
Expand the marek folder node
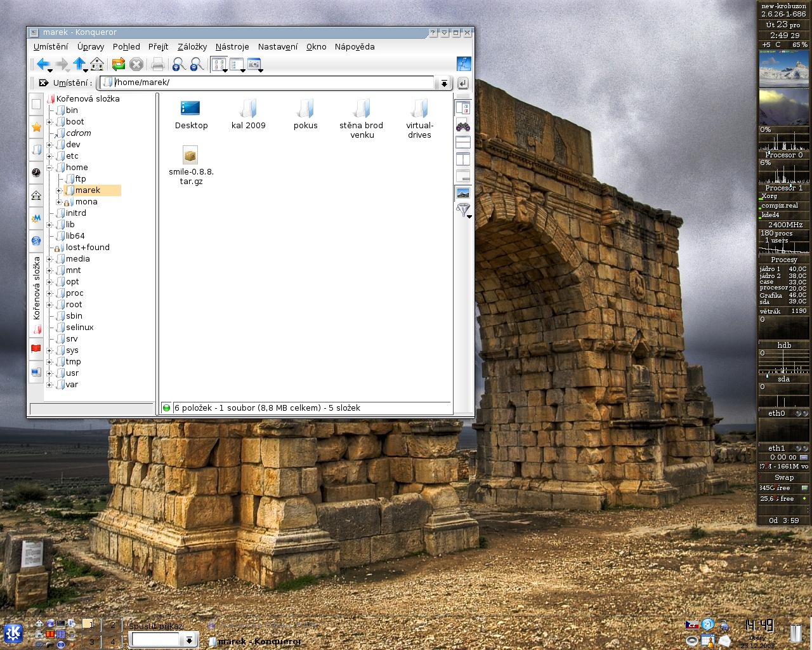pos(59,190)
